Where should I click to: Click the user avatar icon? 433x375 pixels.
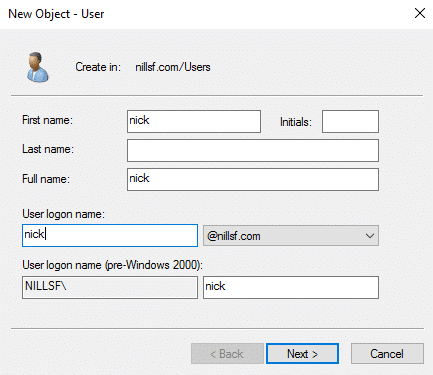(38, 67)
